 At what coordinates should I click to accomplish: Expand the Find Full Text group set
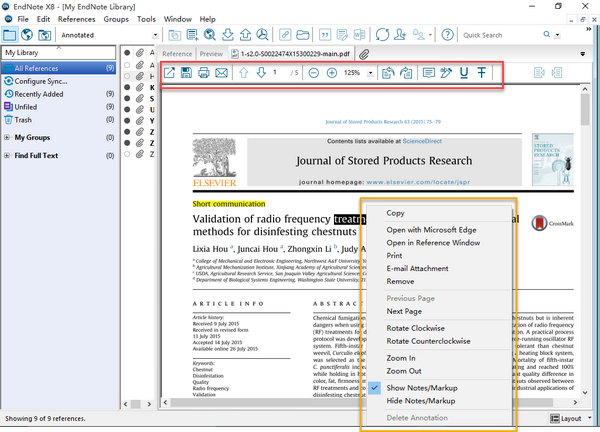pyautogui.click(x=7, y=155)
